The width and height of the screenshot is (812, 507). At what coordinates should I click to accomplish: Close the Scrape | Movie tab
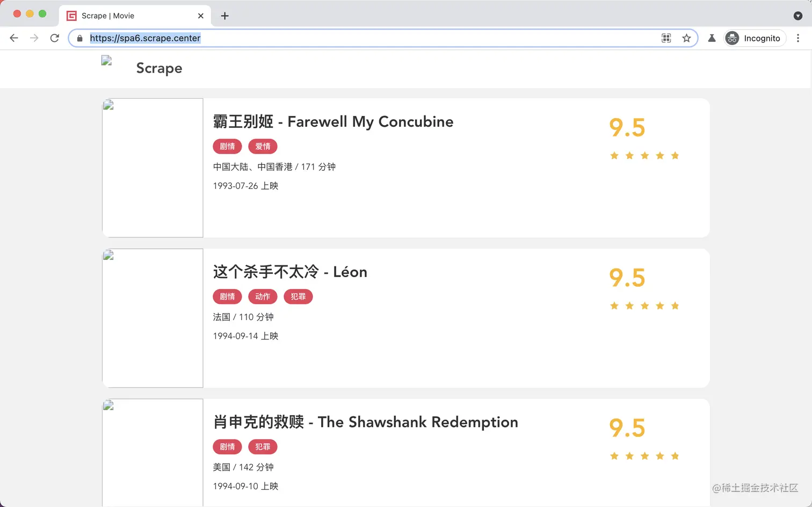tap(201, 16)
